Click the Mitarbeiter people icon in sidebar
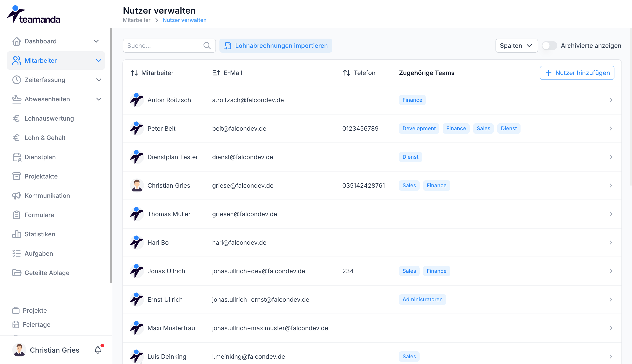This screenshot has width=632, height=364. pyautogui.click(x=16, y=61)
